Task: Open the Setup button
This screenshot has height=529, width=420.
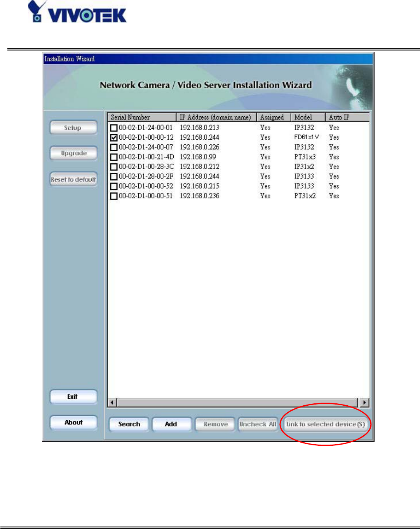Action: click(73, 128)
